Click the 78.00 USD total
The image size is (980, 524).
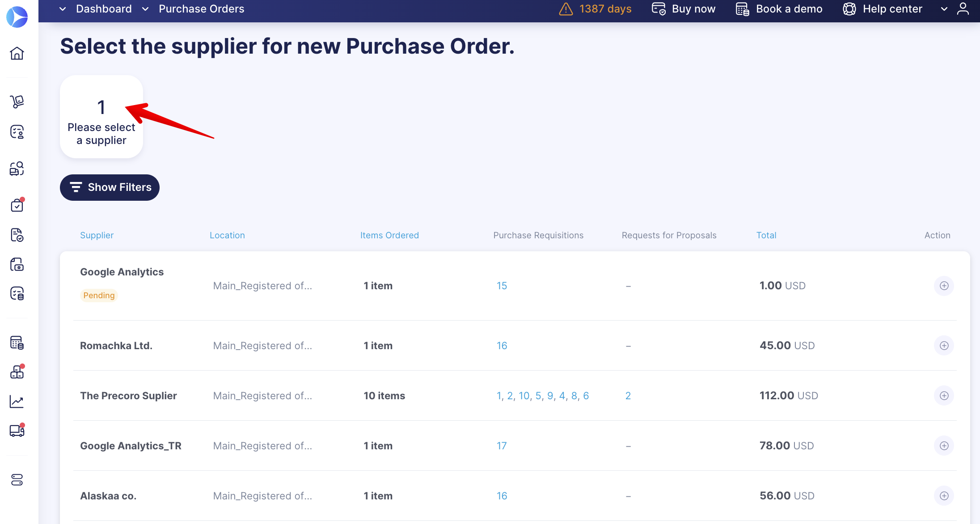(787, 446)
